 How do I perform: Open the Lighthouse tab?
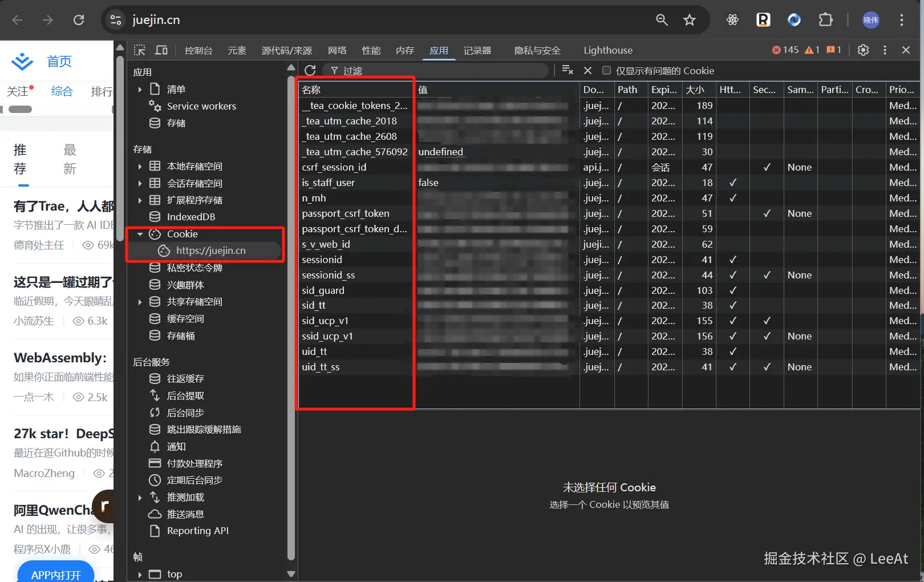click(608, 50)
